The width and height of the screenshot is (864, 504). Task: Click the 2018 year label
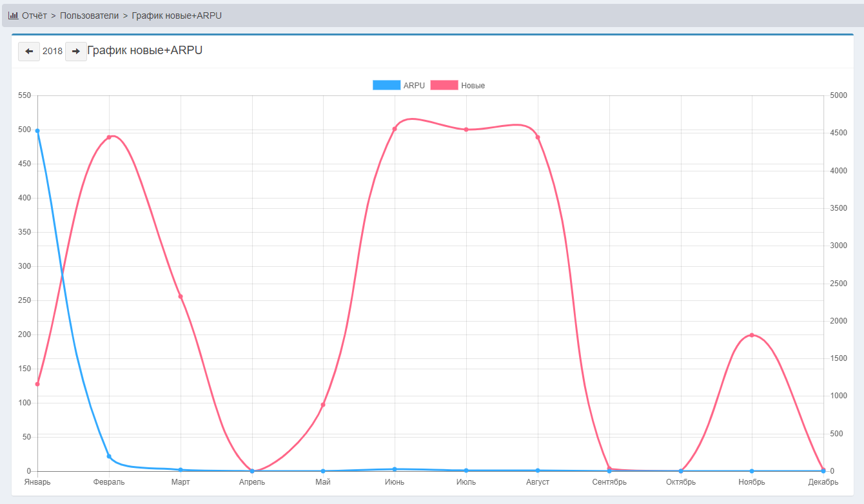click(52, 52)
